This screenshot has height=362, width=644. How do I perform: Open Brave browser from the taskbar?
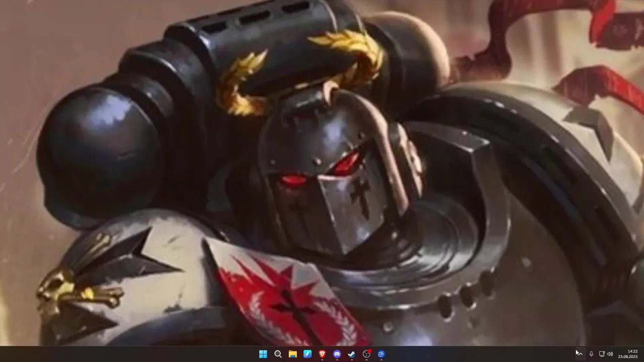[322, 354]
